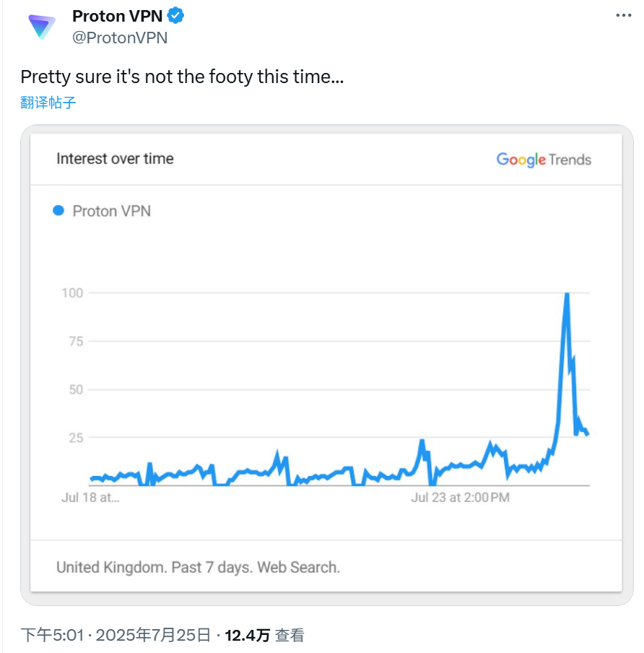
Task: Click the Google Trends logo
Action: (544, 160)
